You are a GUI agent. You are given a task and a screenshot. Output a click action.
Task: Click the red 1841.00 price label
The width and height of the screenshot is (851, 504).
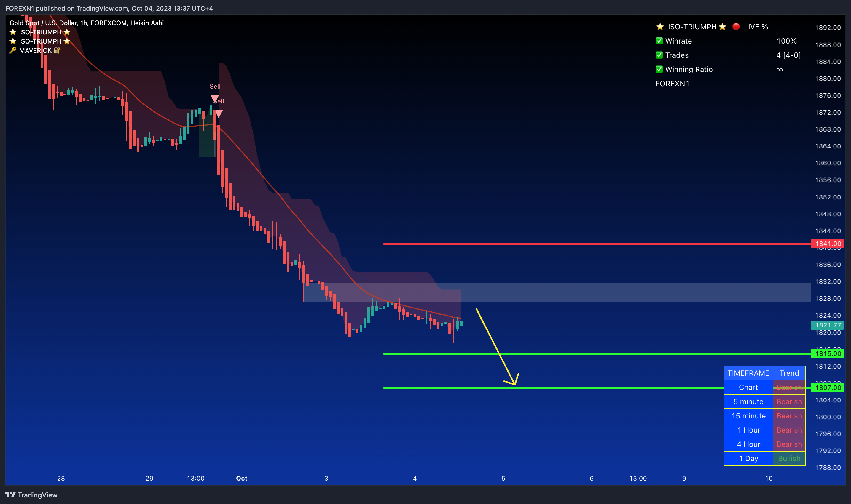[x=828, y=244]
